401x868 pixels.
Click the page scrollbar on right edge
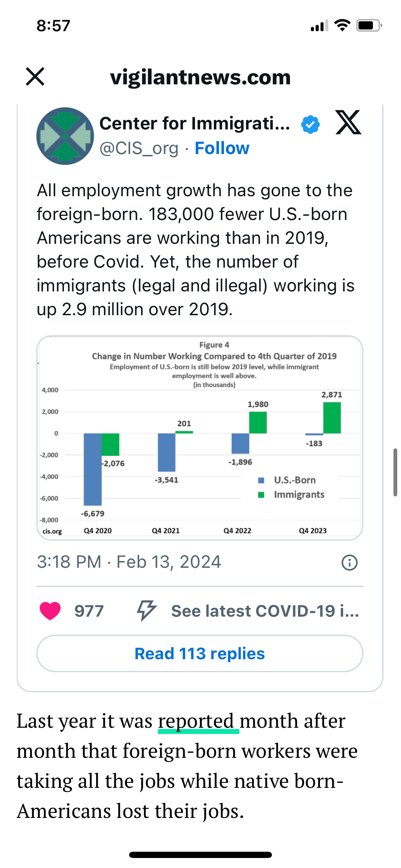click(395, 472)
